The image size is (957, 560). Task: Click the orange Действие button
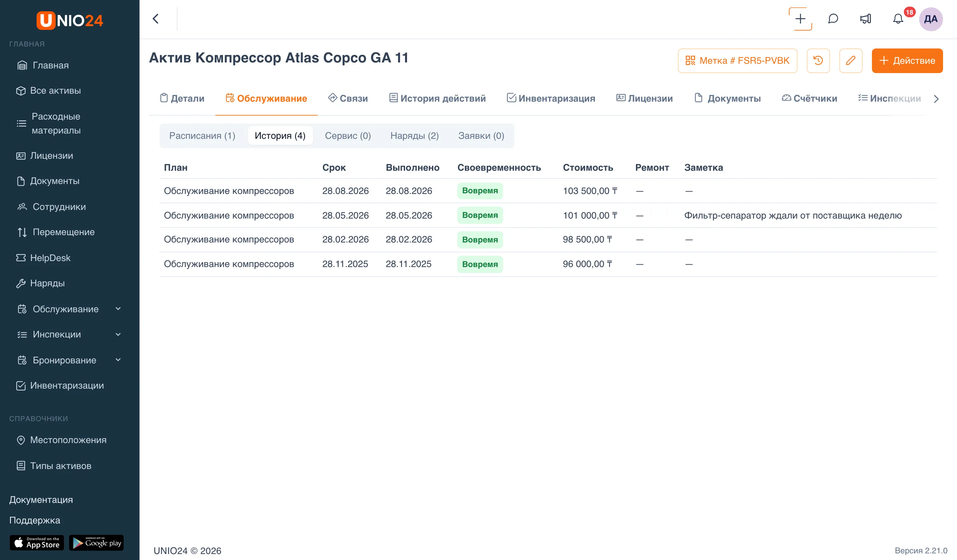[907, 61]
